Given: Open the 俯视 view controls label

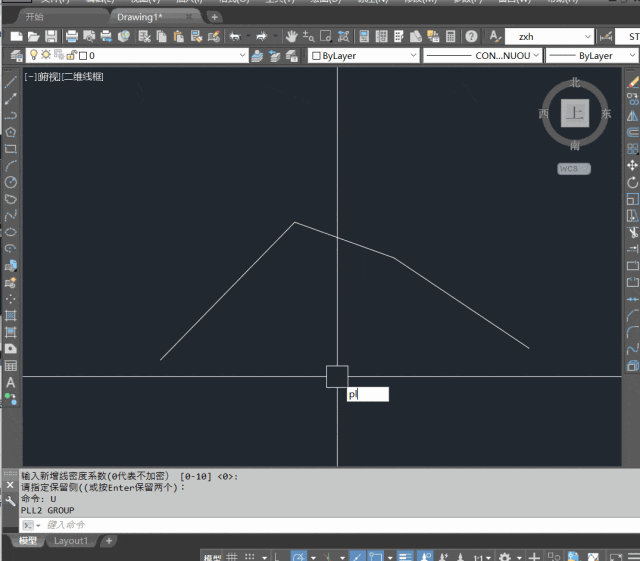Looking at the screenshot, I should tap(49, 77).
